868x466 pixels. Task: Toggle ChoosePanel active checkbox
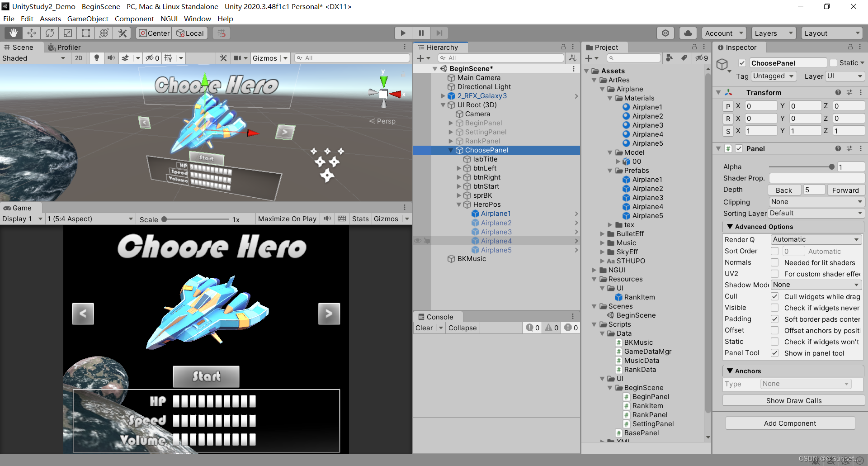[x=742, y=63]
